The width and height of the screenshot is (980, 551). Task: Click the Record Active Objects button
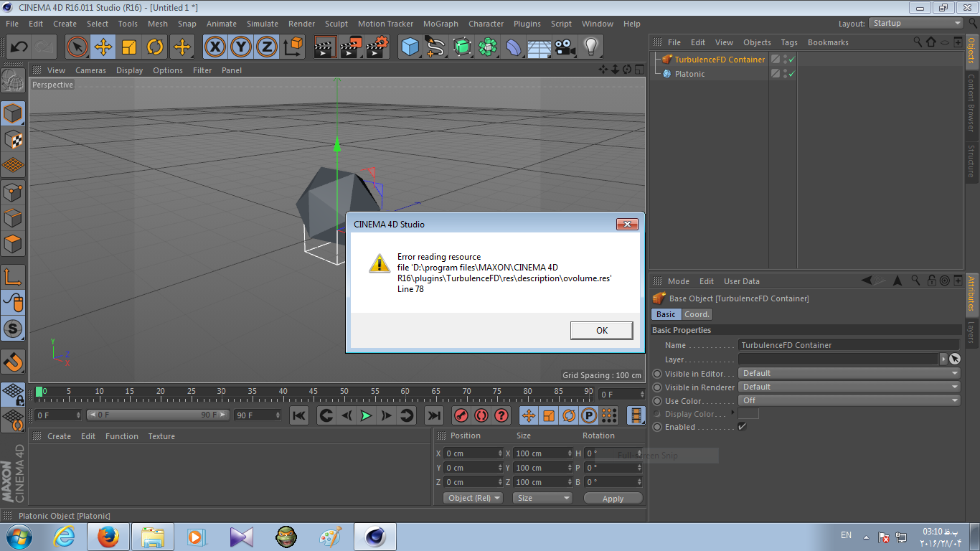461,415
